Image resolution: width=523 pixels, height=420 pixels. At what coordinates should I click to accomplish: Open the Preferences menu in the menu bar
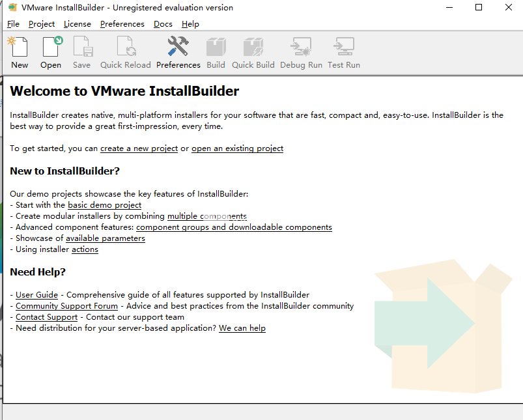(x=122, y=24)
